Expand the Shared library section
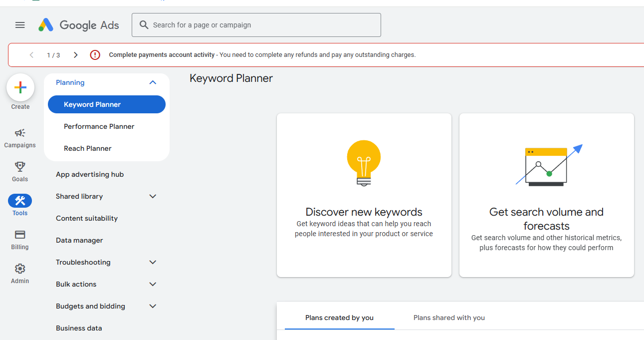 [x=153, y=196]
